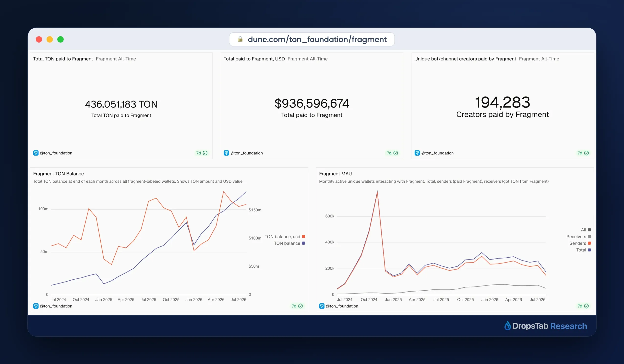Click Fragment All-Time label in creators card
The image size is (624, 364).
[539, 59]
